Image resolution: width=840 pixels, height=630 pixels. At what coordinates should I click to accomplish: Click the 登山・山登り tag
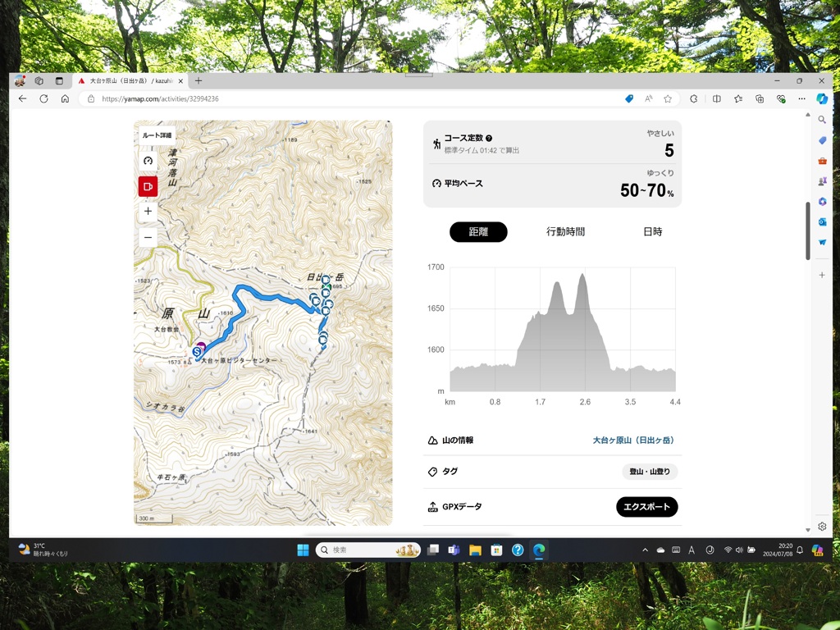coord(649,472)
